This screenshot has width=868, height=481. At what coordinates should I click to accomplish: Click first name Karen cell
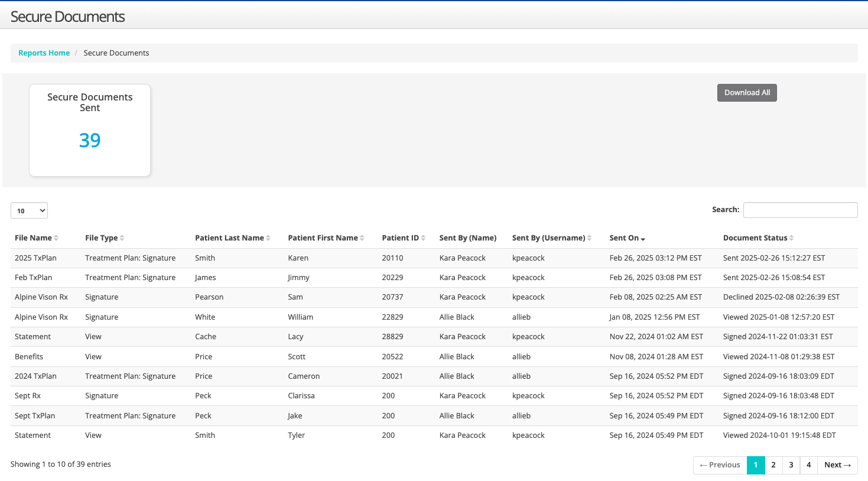point(298,258)
